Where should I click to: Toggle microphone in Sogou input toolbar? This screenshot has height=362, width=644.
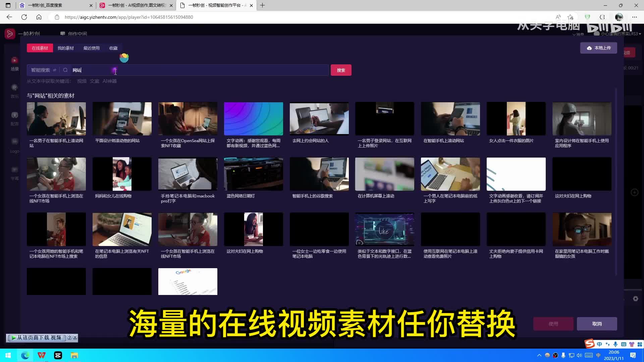pyautogui.click(x=615, y=344)
